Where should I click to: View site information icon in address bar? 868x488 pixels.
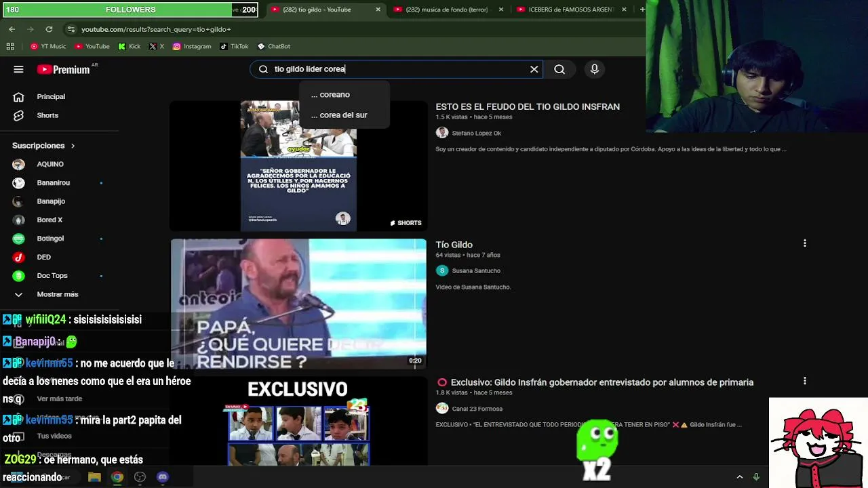(x=71, y=29)
